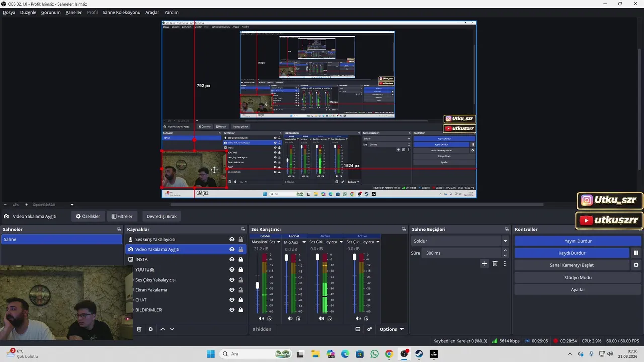Unlock the İNSTA source lock
Screen dimensions: 644x362
240,259
